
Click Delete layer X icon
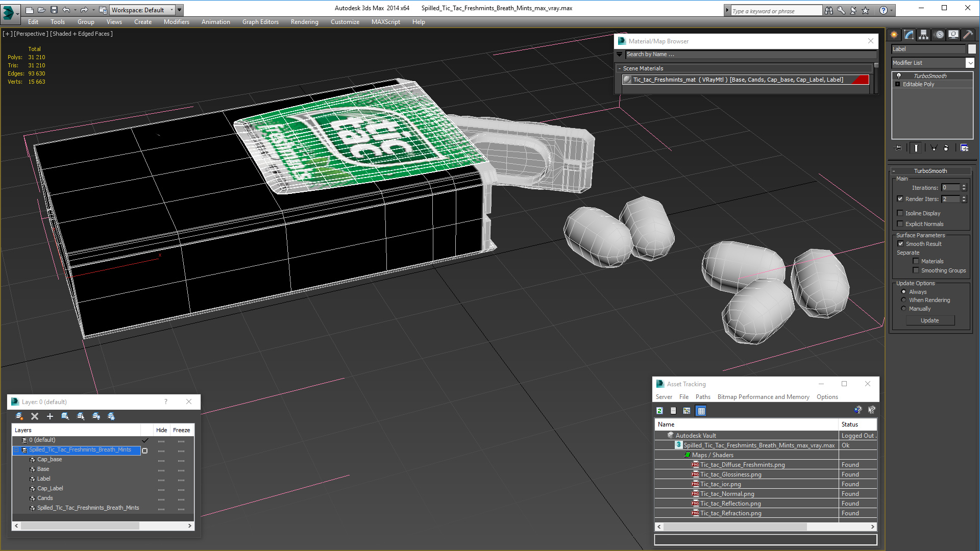pos(35,416)
